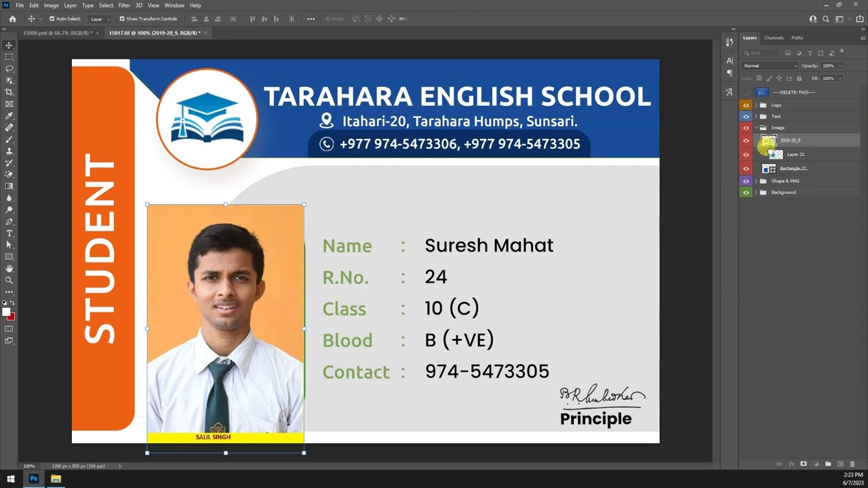868x488 pixels.
Task: Select the Spot Healing Brush tool
Action: [x=9, y=127]
